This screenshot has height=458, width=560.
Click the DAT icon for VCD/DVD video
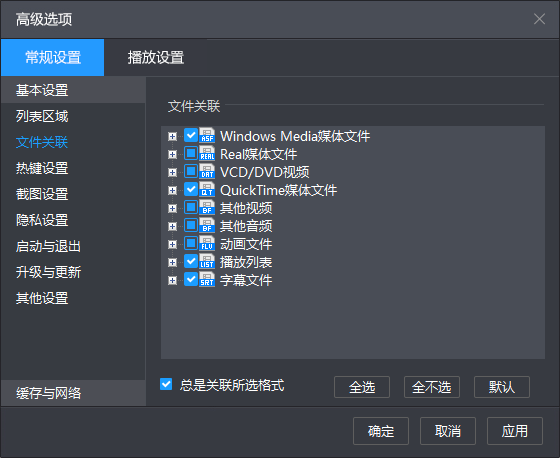pos(207,171)
